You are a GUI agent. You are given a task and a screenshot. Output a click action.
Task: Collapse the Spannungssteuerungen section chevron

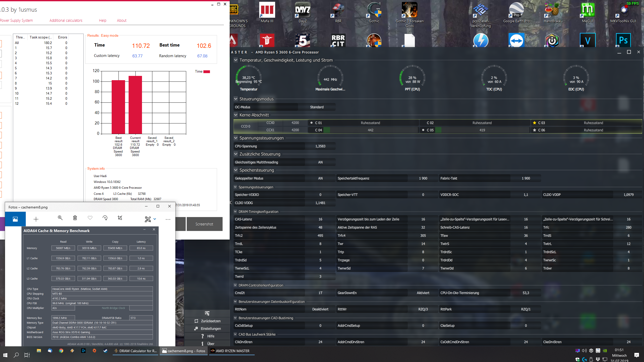(235, 138)
